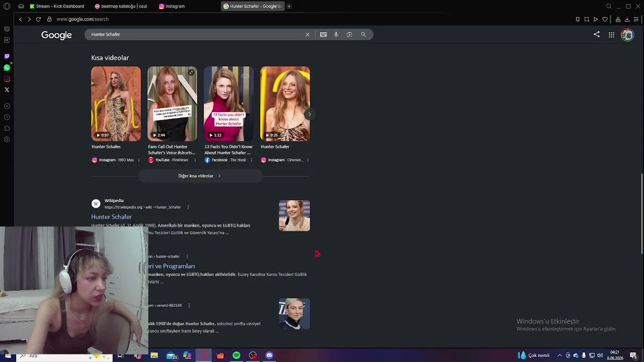
Task: Submit search with the magnifier icon
Action: click(363, 34)
